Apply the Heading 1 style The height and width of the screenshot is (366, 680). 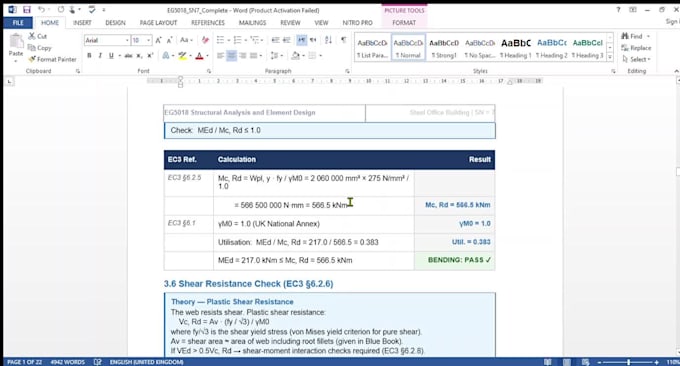pos(516,48)
